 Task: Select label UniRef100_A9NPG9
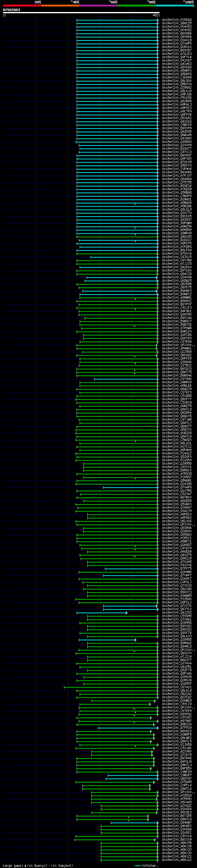tap(176, 382)
